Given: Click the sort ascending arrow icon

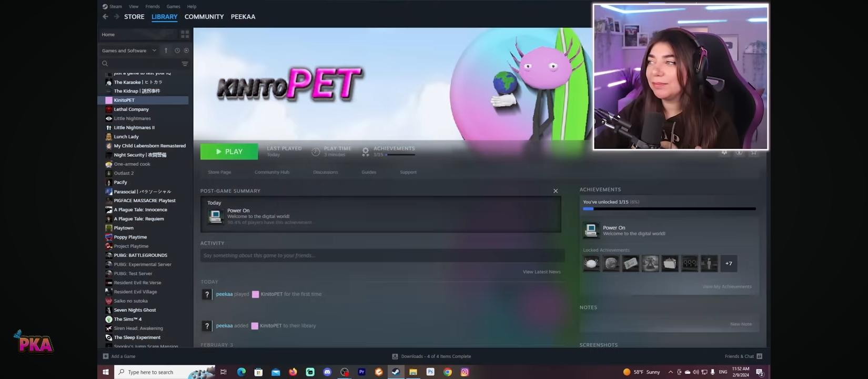Looking at the screenshot, I should [x=166, y=51].
